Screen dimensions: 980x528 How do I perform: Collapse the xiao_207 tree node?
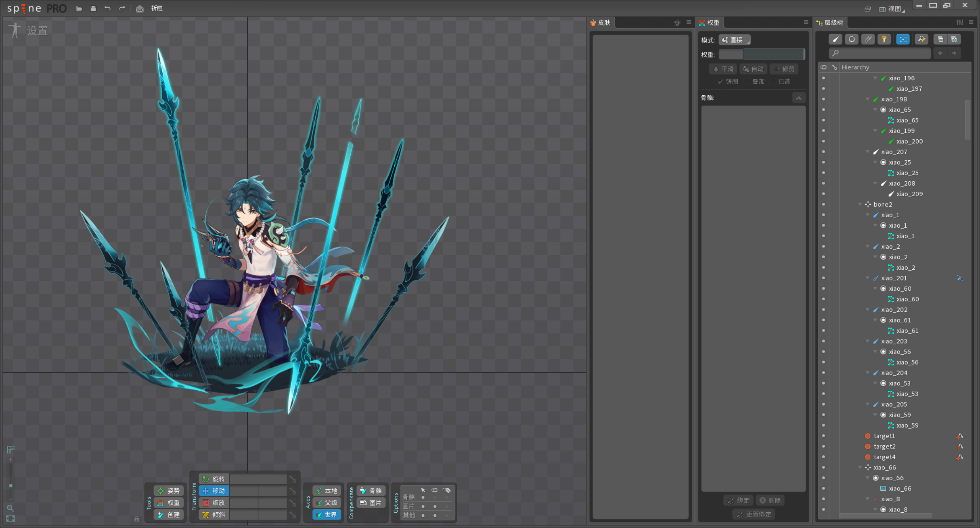click(x=867, y=152)
